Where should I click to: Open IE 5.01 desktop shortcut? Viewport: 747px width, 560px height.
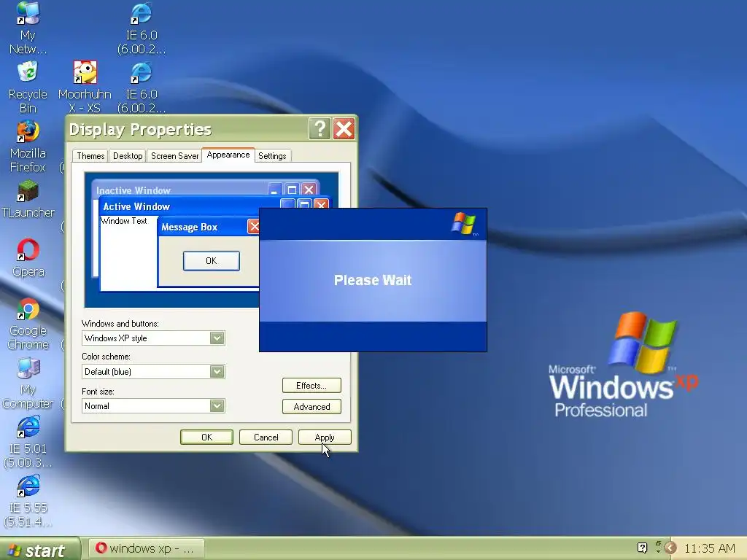click(x=28, y=442)
